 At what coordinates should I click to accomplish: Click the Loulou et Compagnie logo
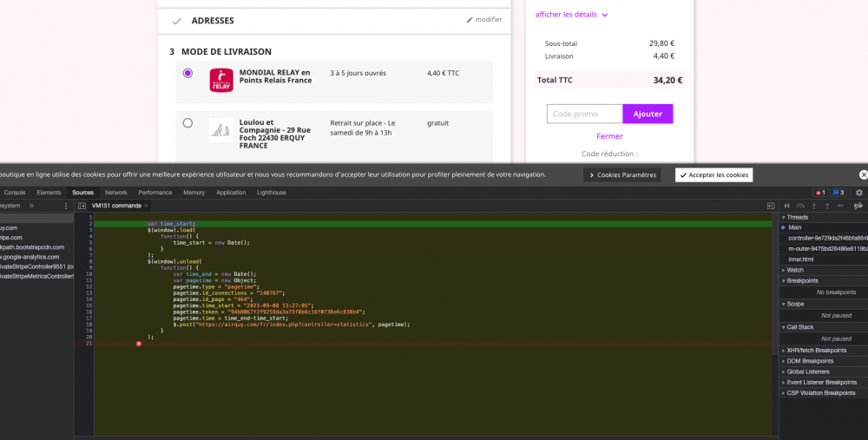pyautogui.click(x=220, y=130)
